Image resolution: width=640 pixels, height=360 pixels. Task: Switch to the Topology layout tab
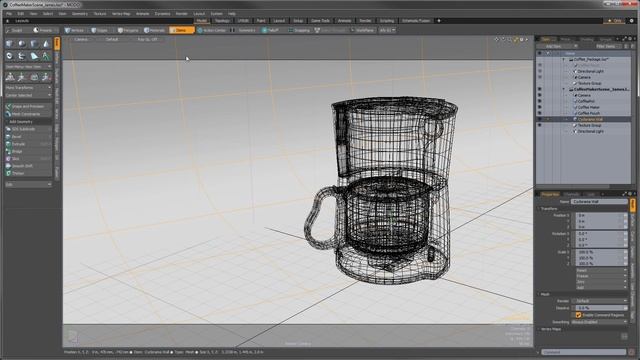click(222, 20)
